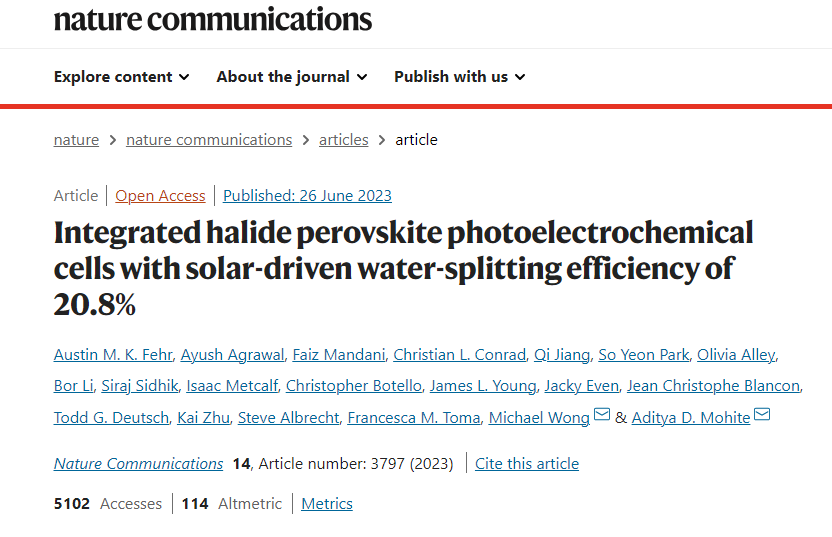Click the Open Access link
The width and height of the screenshot is (832, 537).
(160, 196)
